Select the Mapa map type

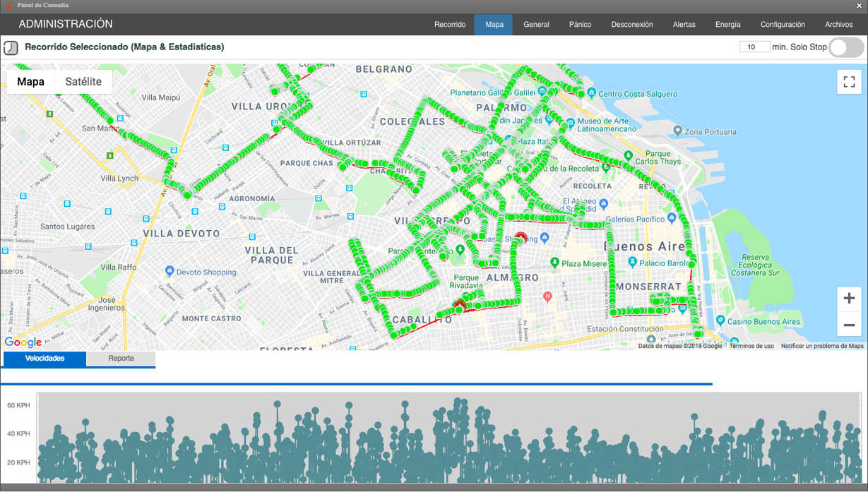[x=31, y=82]
